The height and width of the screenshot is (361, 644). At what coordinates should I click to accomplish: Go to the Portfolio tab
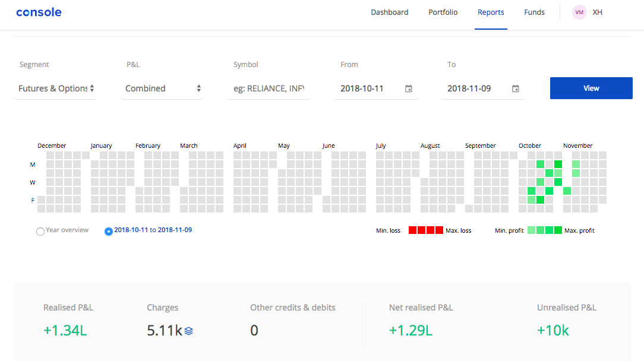(443, 12)
